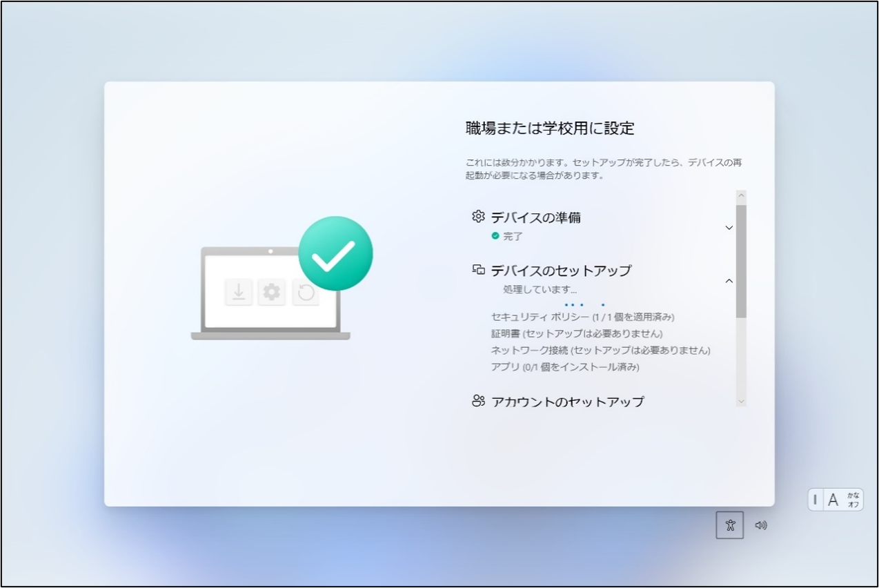Click the scrollbar down arrow
This screenshot has width=879, height=588.
[x=742, y=401]
